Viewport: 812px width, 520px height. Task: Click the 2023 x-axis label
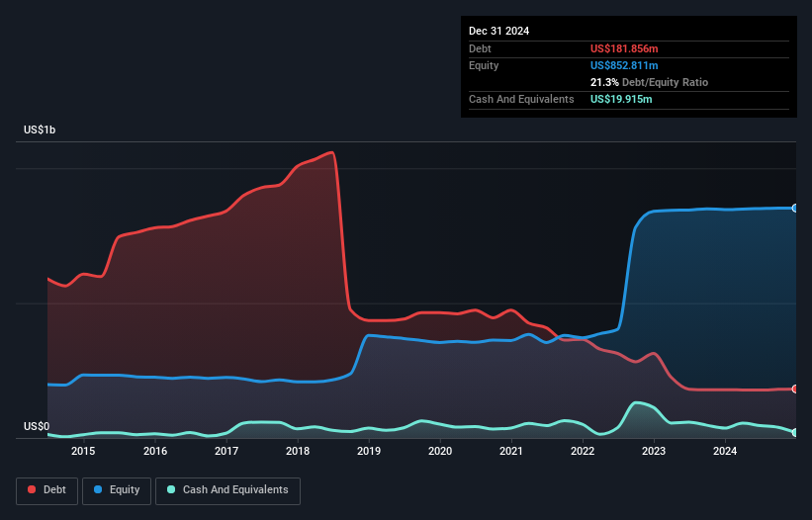point(654,451)
